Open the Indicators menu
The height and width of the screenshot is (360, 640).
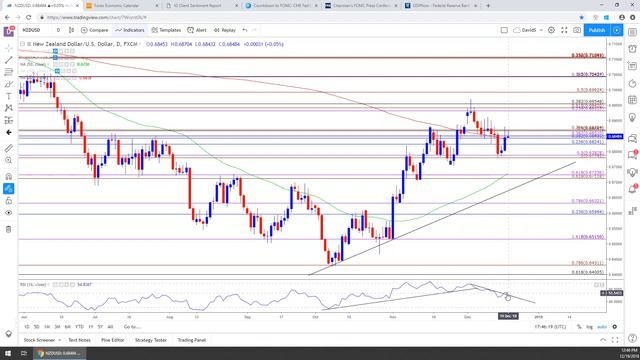(x=130, y=30)
